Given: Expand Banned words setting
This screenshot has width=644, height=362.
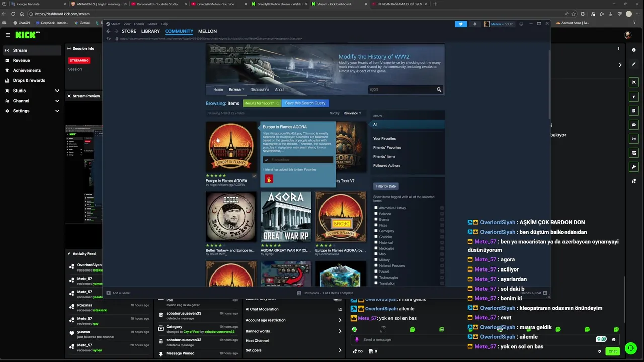Looking at the screenshot, I should pos(293,331).
